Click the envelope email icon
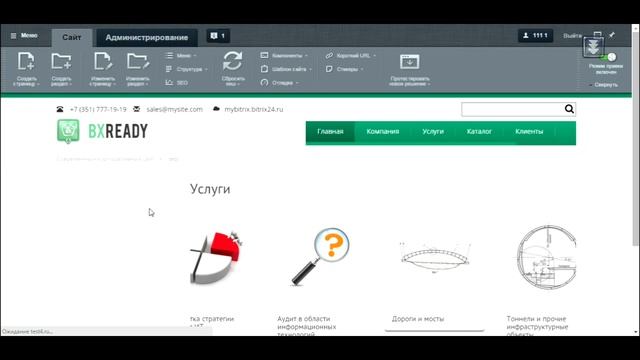The image size is (640, 360). 137,109
